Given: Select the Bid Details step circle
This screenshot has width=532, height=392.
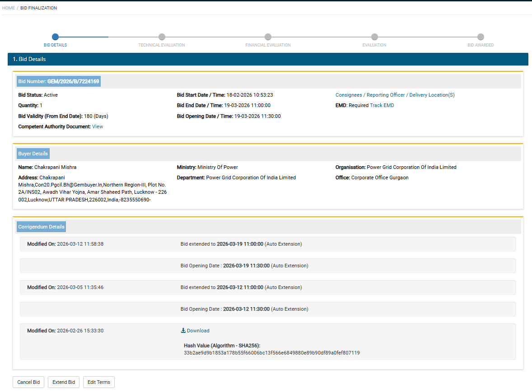Looking at the screenshot, I should (55, 37).
